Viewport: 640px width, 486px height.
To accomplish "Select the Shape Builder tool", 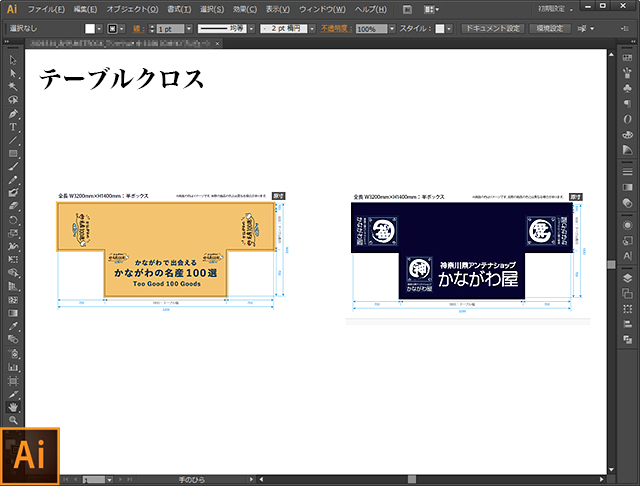I will 13,273.
